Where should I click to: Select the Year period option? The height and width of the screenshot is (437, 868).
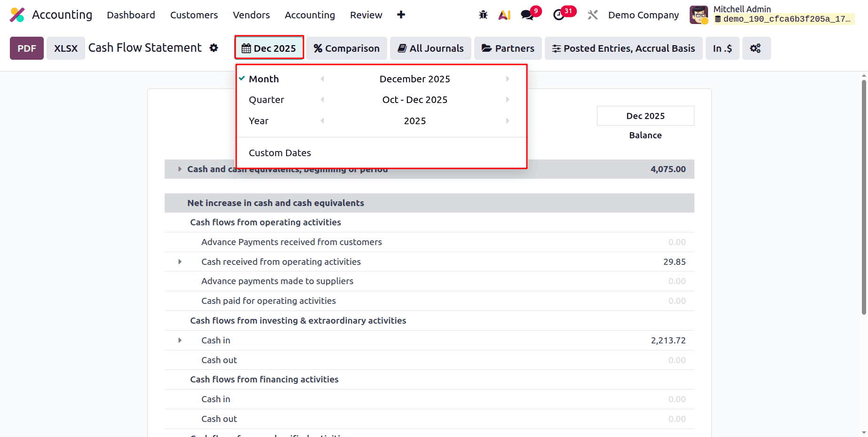click(x=258, y=120)
